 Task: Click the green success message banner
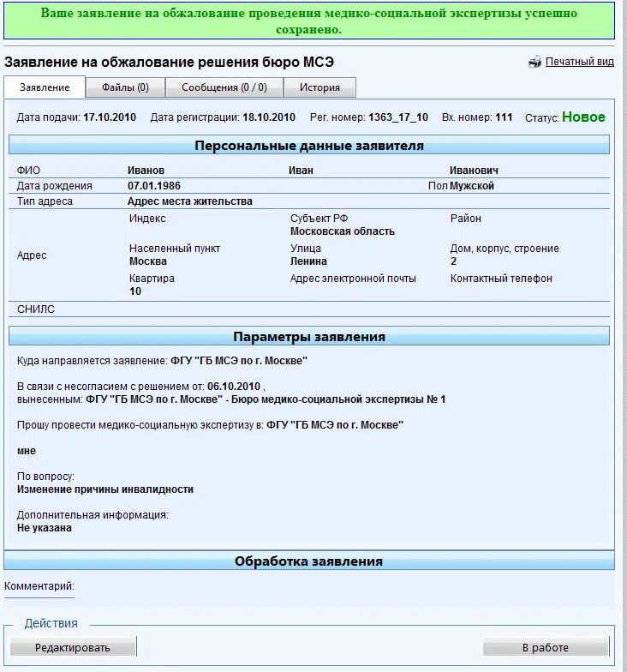(x=309, y=21)
